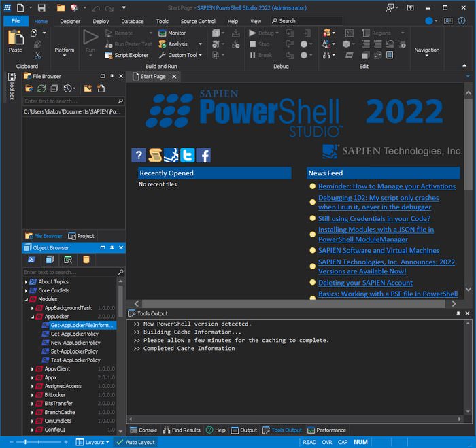Open Script Explorer

[x=126, y=55]
